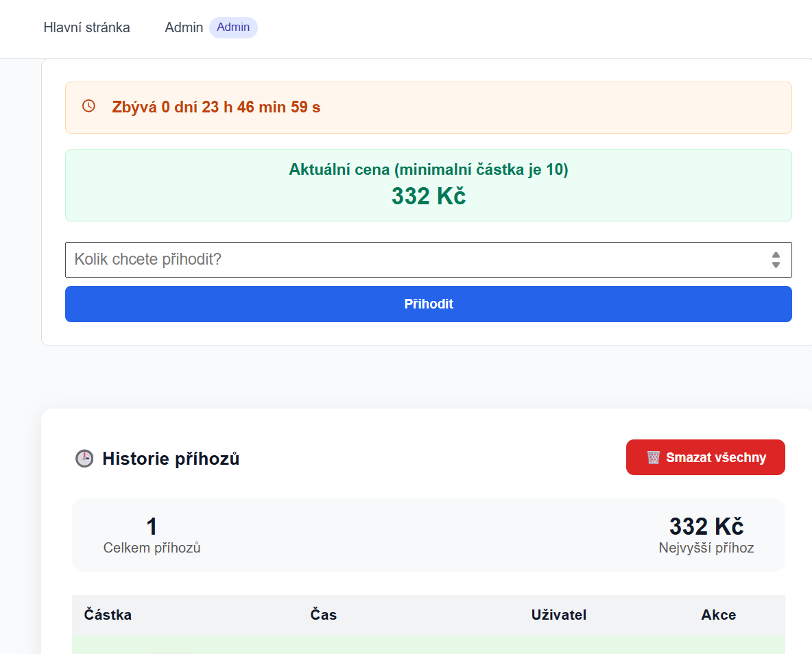Click the Akce column header
Viewport: 812px width, 654px height.
[x=718, y=615]
